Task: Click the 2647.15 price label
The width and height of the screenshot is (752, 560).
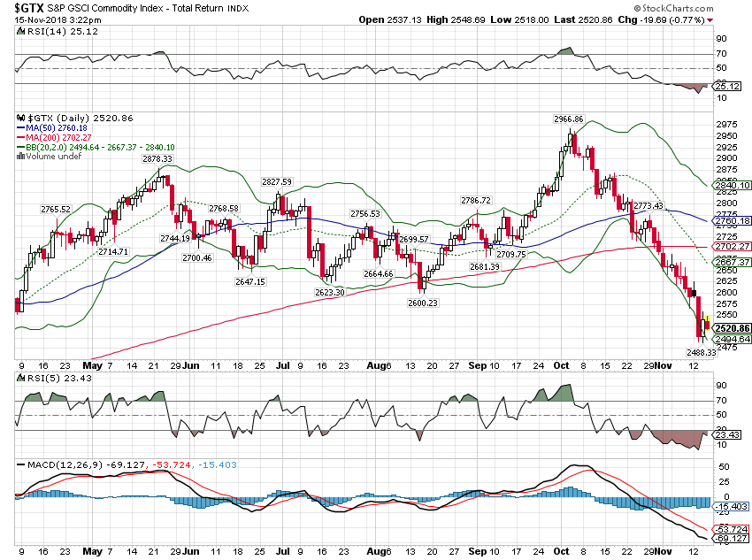Action: [250, 281]
